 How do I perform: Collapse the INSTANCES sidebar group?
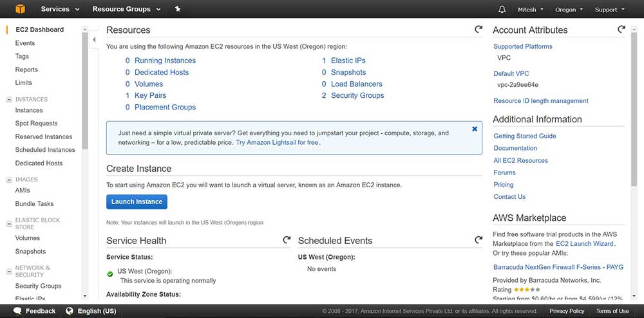pos(9,100)
